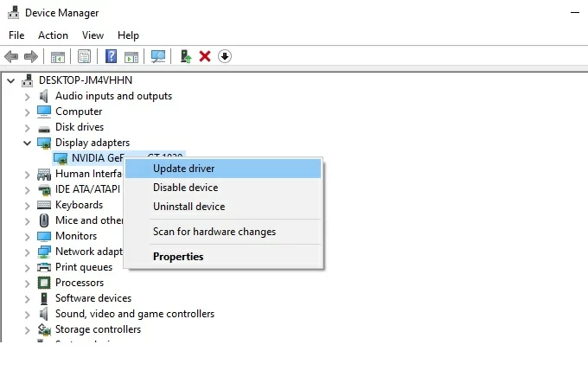
Task: Click the blue Help question mark icon
Action: (x=111, y=56)
